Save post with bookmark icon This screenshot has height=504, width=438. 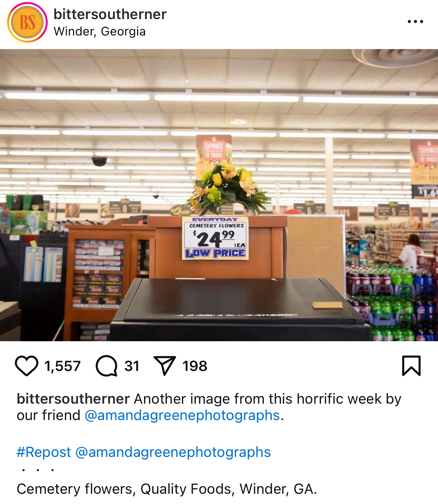tap(411, 366)
